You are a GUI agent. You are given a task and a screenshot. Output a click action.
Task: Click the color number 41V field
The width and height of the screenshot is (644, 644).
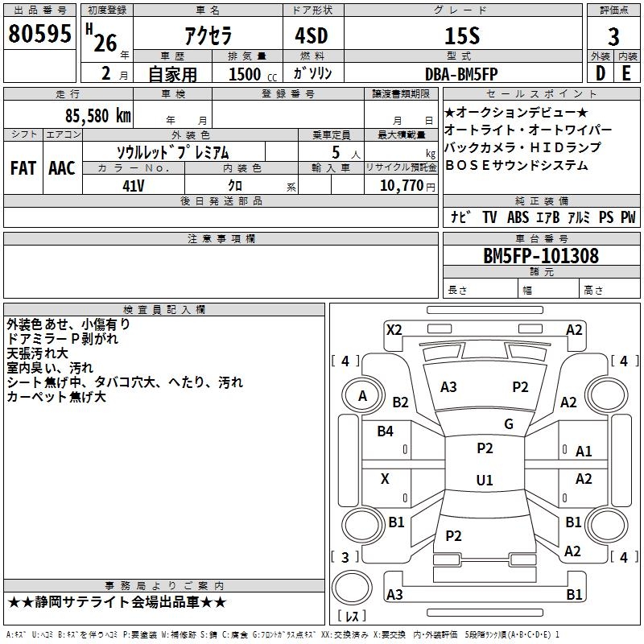point(134,185)
